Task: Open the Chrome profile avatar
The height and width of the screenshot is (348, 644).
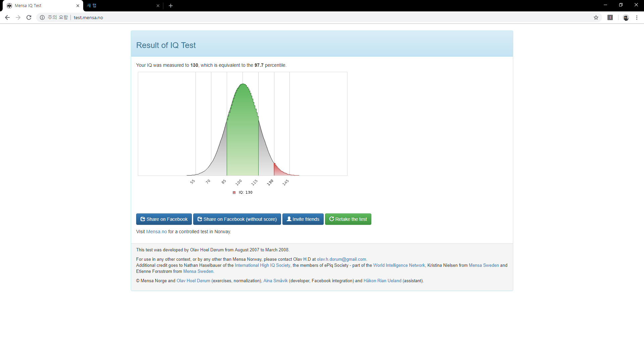Action: pos(626,17)
